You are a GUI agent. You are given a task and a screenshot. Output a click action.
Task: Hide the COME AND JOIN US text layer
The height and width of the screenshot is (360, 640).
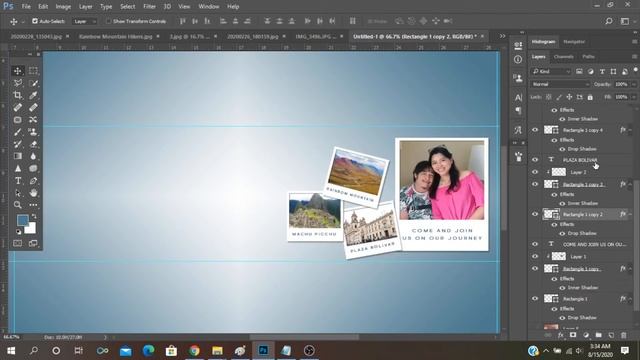[x=535, y=244]
